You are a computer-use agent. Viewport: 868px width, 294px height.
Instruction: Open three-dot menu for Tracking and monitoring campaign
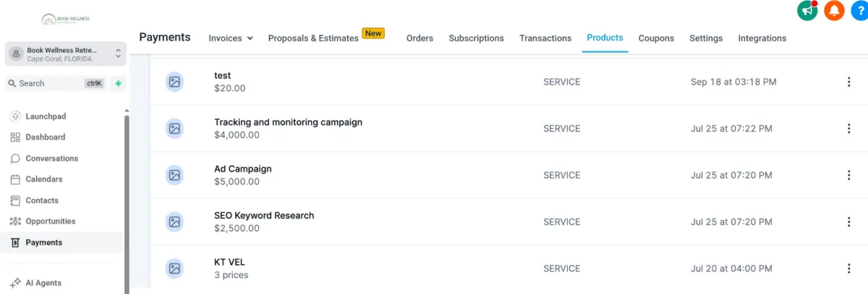tap(848, 129)
